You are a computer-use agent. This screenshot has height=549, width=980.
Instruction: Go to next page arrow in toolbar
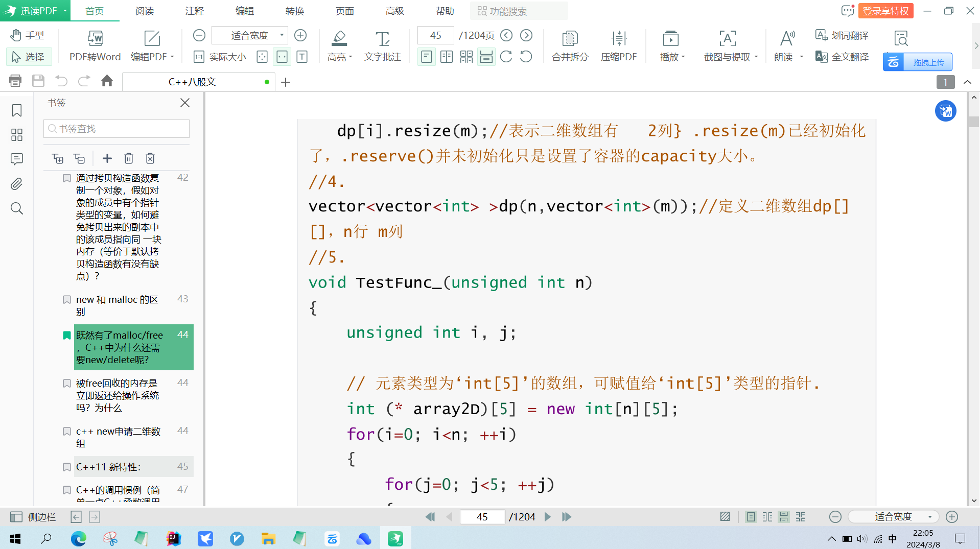[526, 35]
